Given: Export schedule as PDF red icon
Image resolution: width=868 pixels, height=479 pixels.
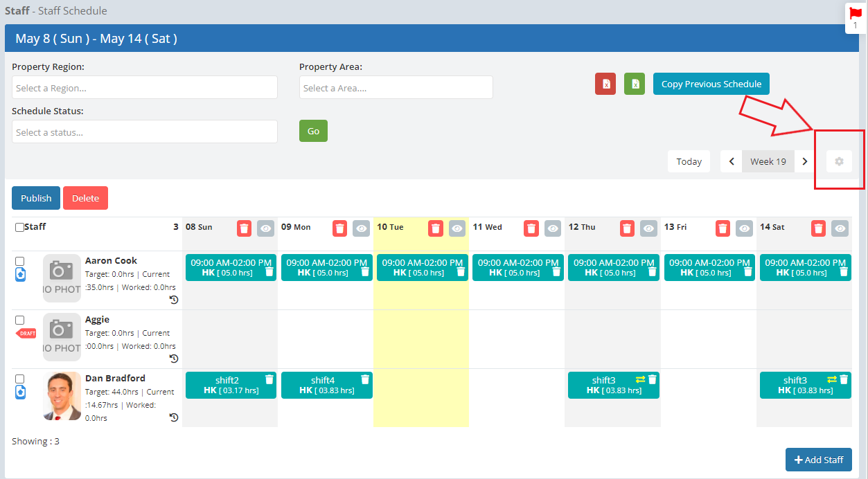Looking at the screenshot, I should pyautogui.click(x=606, y=84).
